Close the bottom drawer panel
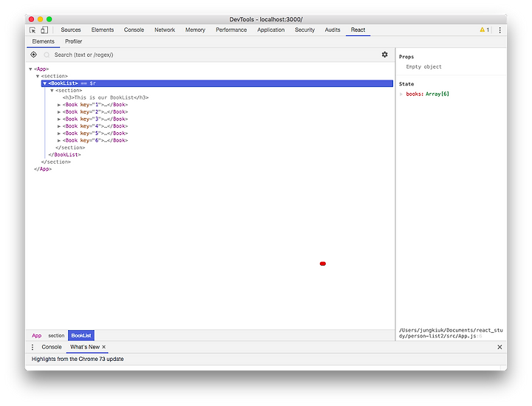Screen dimensions: 532x406 499,347
